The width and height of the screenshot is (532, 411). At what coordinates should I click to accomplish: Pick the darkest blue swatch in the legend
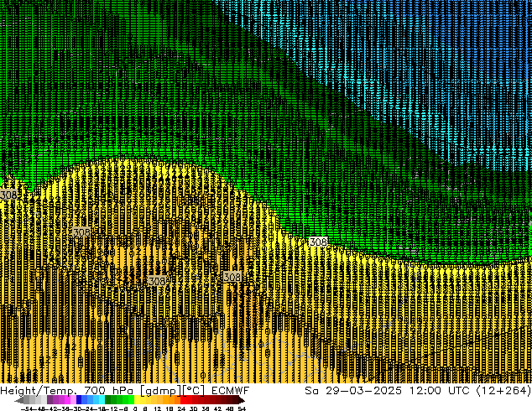(x=79, y=400)
